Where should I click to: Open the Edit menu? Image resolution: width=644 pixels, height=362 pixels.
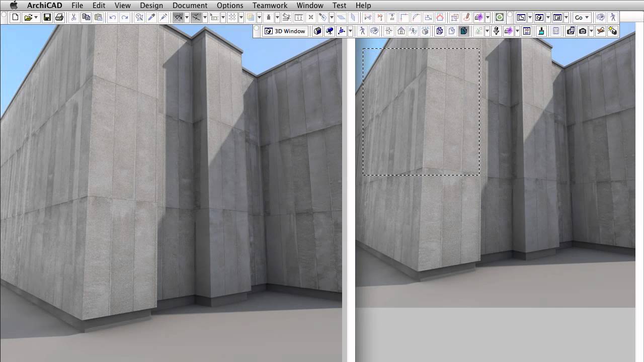[99, 6]
